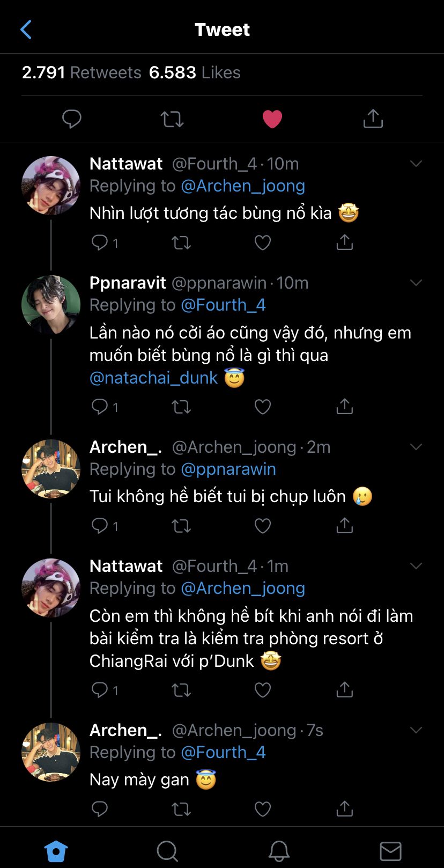Open the Messages envelope tab

[x=390, y=851]
